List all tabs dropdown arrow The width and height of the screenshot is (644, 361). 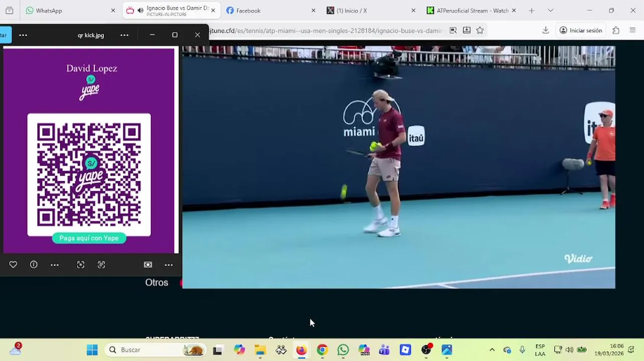[x=550, y=11]
